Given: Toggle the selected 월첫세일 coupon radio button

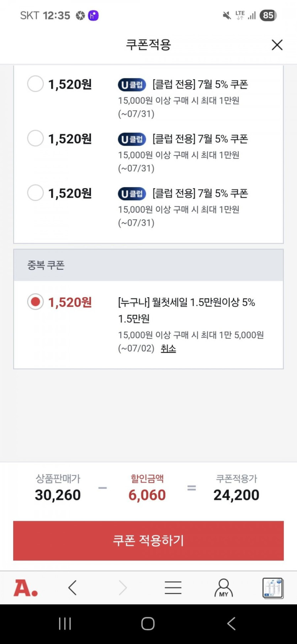Looking at the screenshot, I should [36, 302].
